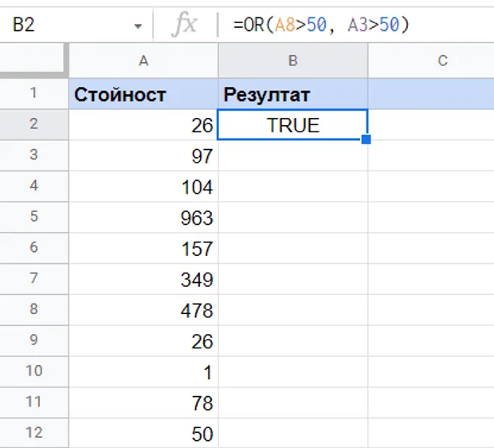Click the formula bar containing =OR formula
The height and width of the screenshot is (448, 494).
[x=356, y=25]
